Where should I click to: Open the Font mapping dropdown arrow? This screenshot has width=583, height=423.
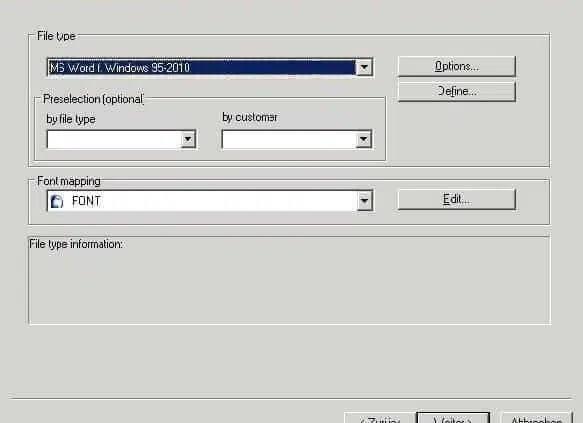pos(364,201)
